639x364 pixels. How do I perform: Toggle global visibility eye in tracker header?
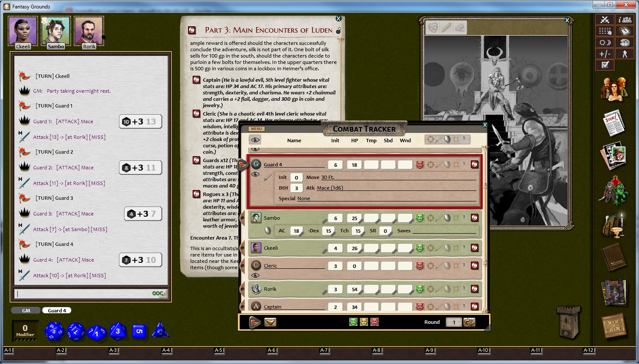[255, 140]
